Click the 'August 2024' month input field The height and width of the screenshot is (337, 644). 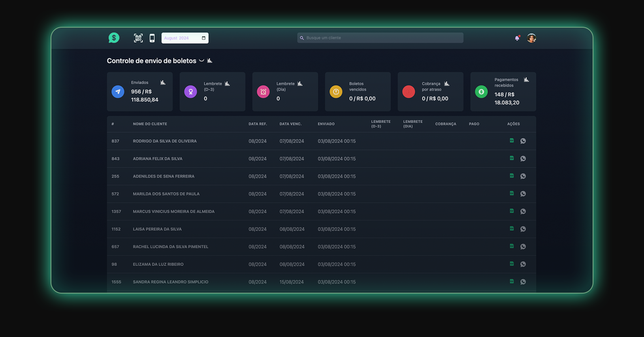click(x=185, y=38)
